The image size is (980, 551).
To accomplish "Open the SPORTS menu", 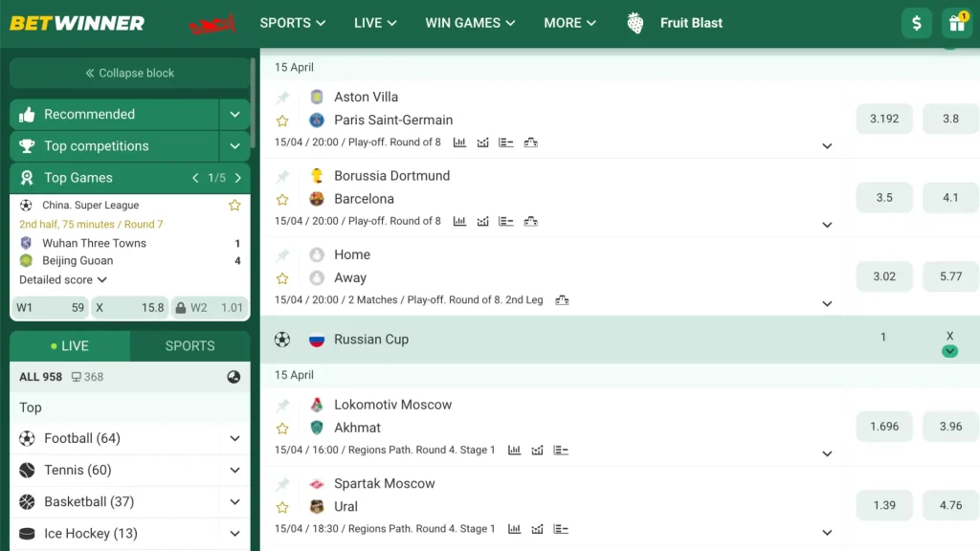I will click(293, 23).
